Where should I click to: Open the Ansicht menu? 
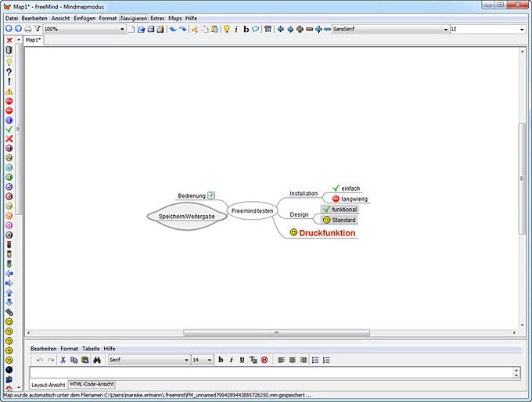60,18
